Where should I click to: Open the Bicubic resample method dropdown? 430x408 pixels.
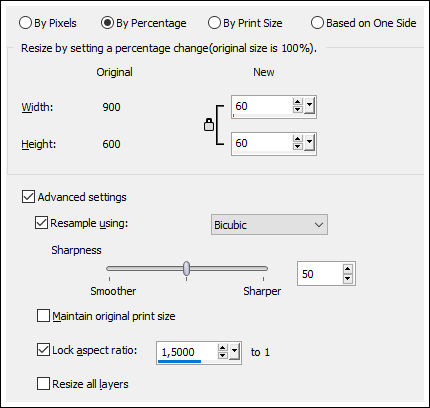[269, 225]
